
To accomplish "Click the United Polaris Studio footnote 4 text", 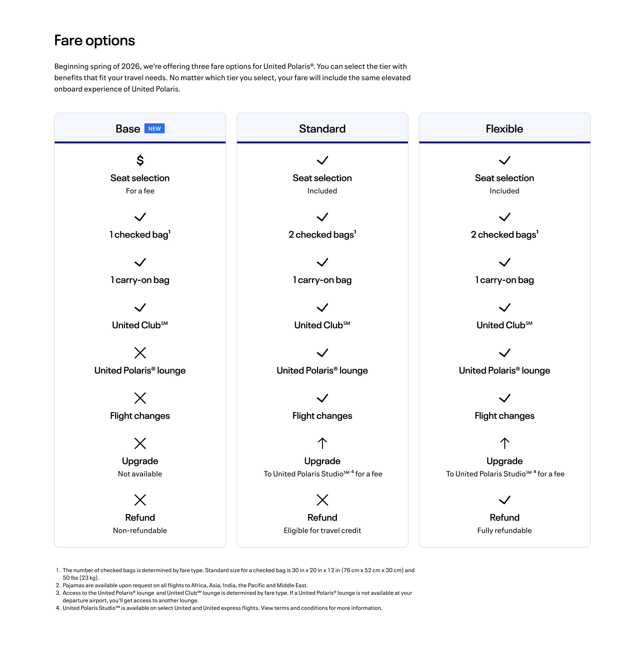I will (x=222, y=608).
